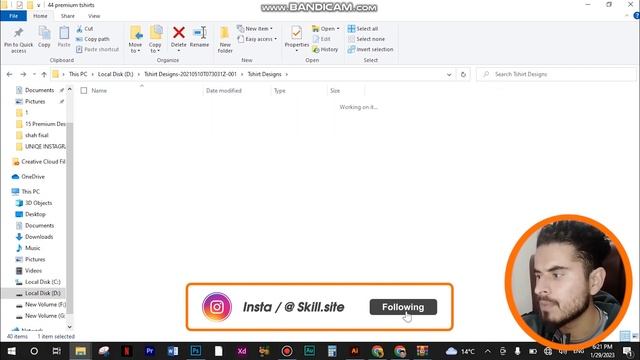The width and height of the screenshot is (640, 360).
Task: Open Task View on the taskbar
Action: click(x=57, y=351)
